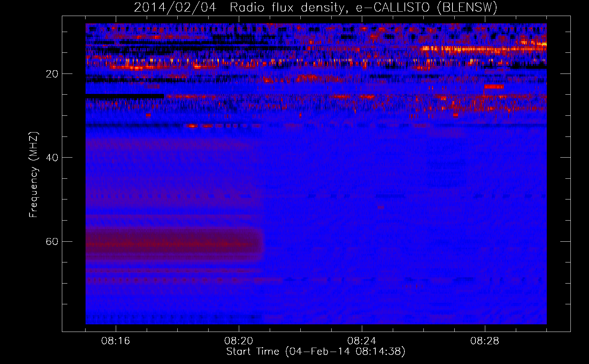
Task: Click the 20 MHz frequency tick label
Action: point(52,74)
